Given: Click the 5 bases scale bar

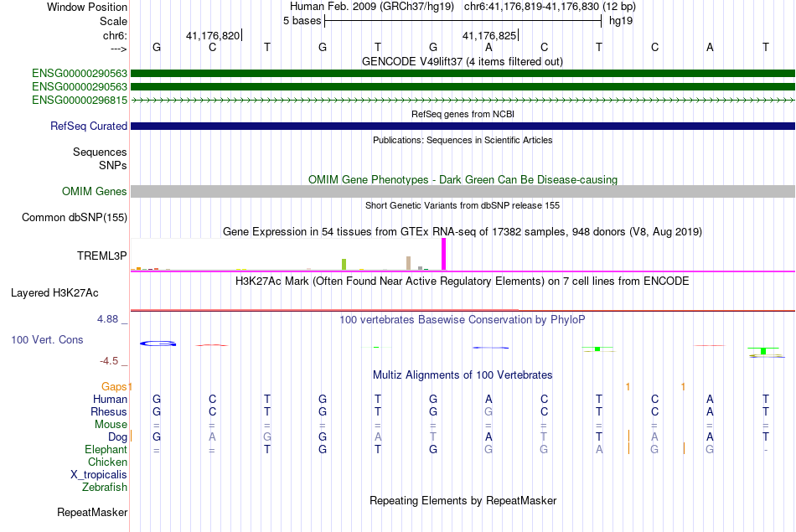Looking at the screenshot, I should (463, 21).
